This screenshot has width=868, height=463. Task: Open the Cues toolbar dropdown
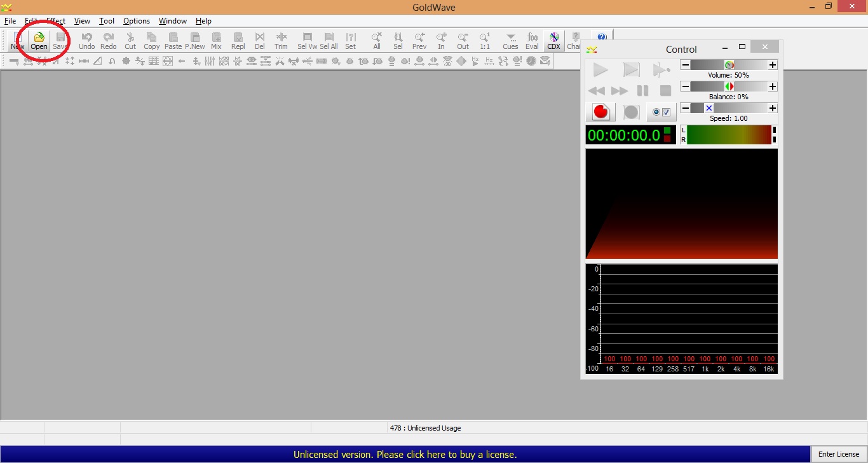tap(511, 41)
